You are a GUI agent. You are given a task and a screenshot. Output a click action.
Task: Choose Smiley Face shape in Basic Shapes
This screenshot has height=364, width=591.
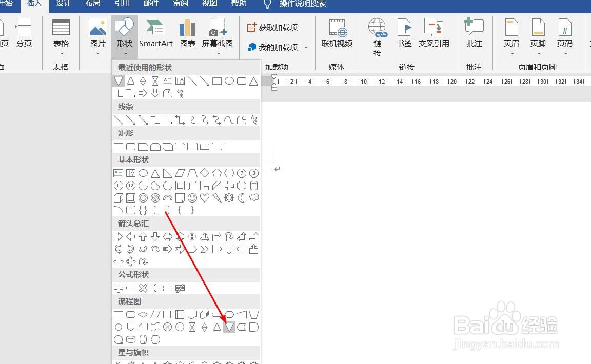click(x=192, y=198)
